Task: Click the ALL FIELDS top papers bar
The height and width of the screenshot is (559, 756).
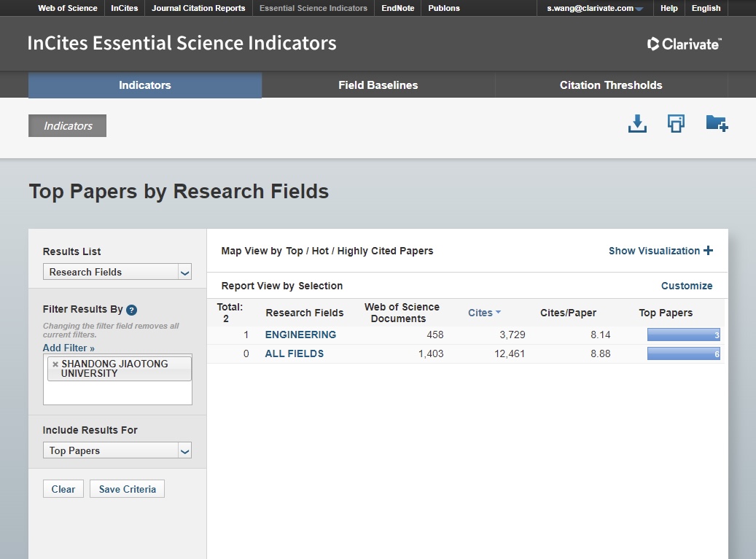Action: point(683,354)
